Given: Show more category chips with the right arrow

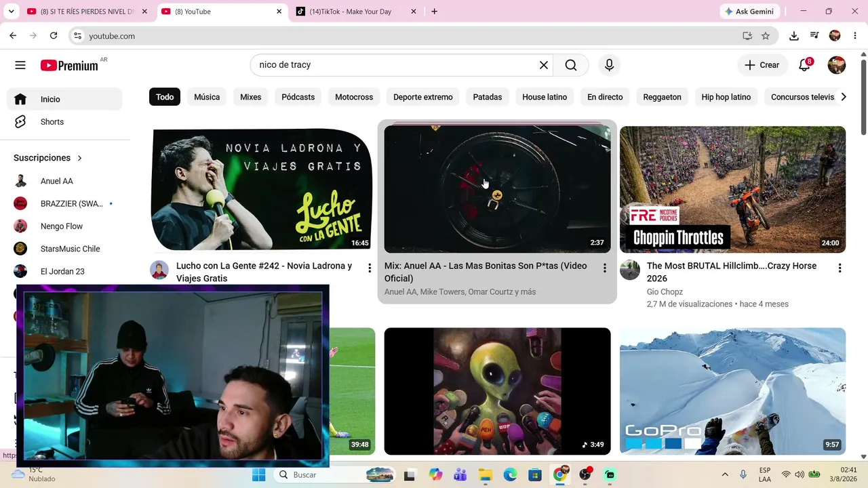Looking at the screenshot, I should 844,97.
